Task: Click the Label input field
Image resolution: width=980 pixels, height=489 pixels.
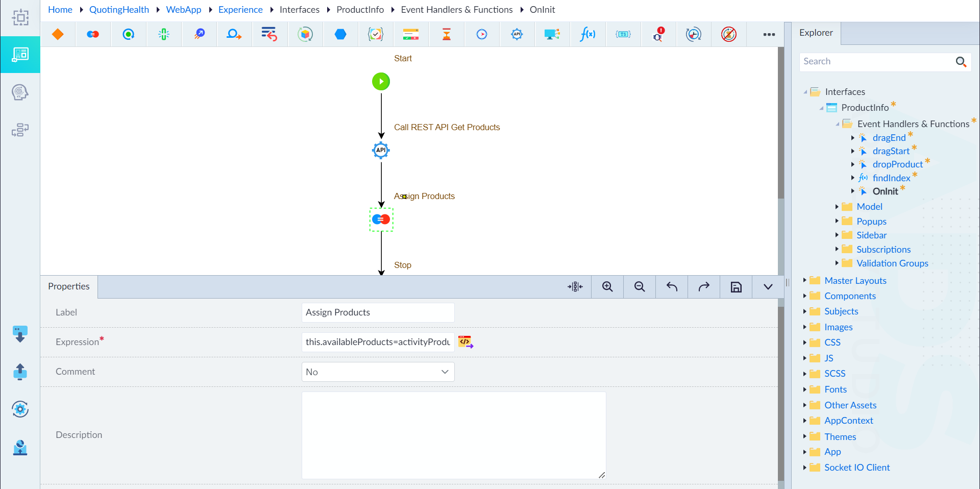Action: 378,312
